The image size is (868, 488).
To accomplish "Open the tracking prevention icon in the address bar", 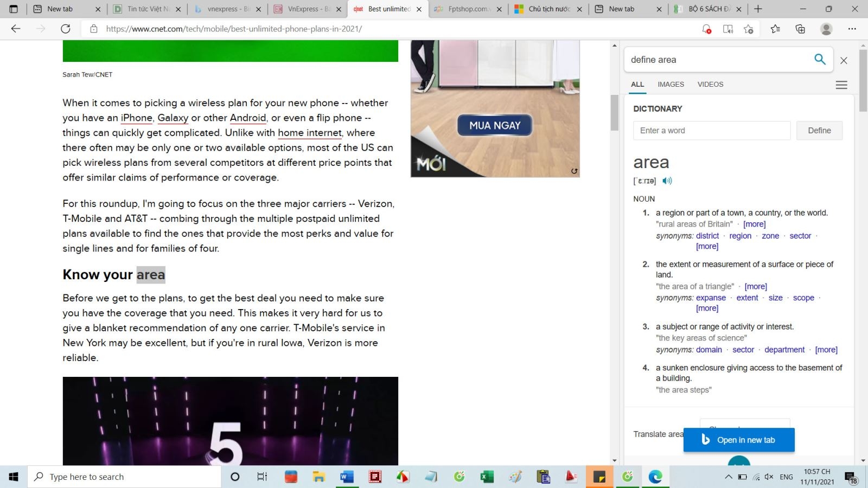I will point(706,29).
